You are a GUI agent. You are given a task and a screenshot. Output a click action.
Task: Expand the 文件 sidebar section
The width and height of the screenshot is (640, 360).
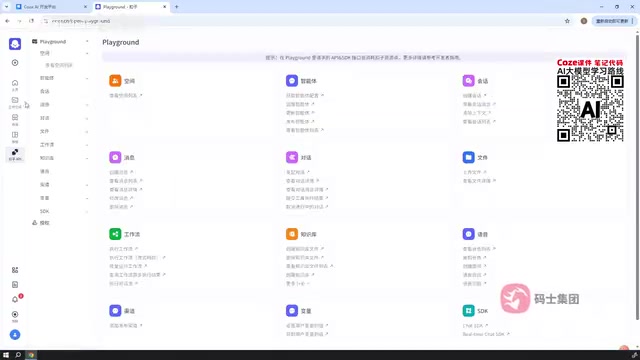click(87, 131)
